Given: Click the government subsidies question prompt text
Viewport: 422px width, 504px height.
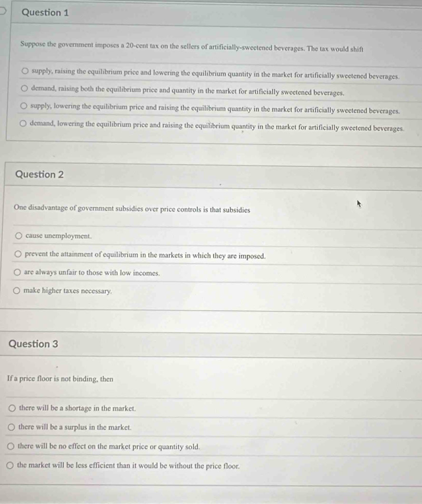Looking at the screenshot, I should pyautogui.click(x=132, y=209).
